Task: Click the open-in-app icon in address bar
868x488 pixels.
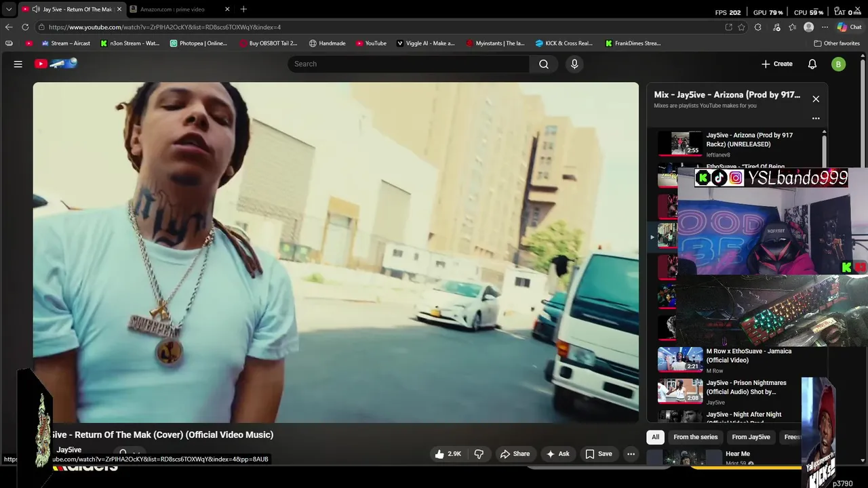Action: pyautogui.click(x=728, y=27)
